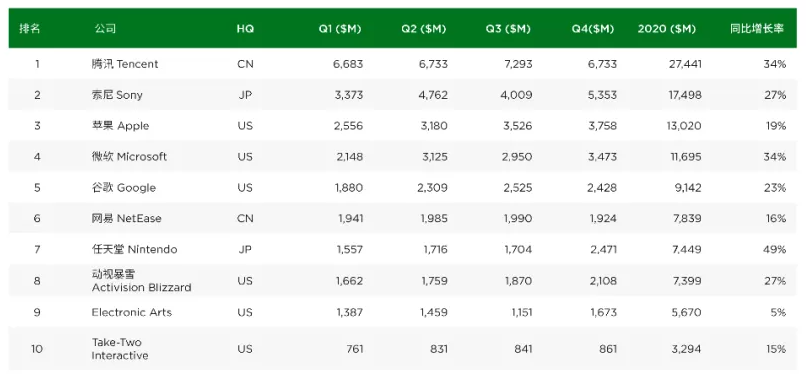Click the 苹果 Apple company cell

[x=120, y=126]
